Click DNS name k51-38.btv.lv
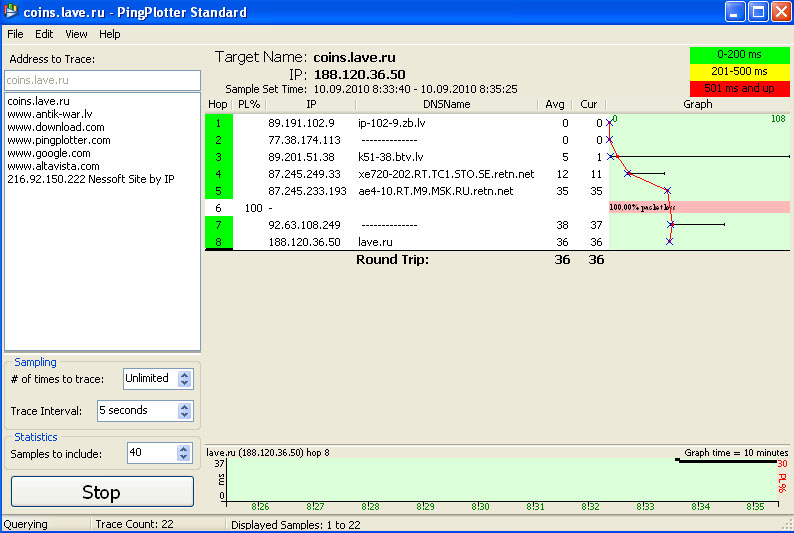This screenshot has height=533, width=794. click(390, 157)
